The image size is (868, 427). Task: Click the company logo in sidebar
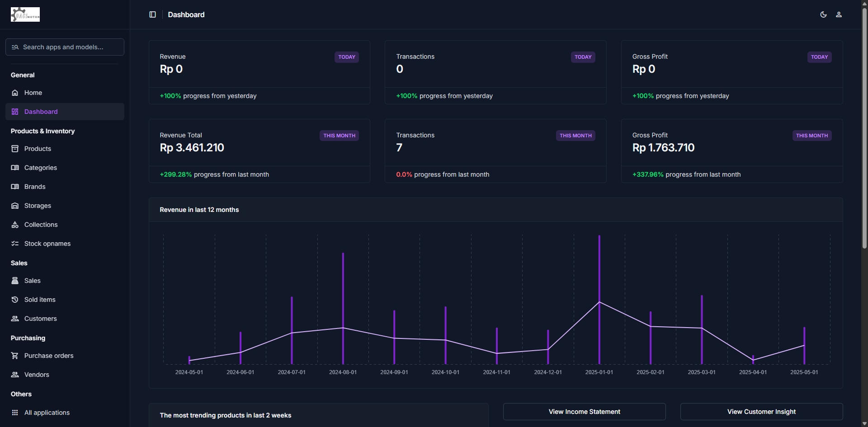pos(25,14)
